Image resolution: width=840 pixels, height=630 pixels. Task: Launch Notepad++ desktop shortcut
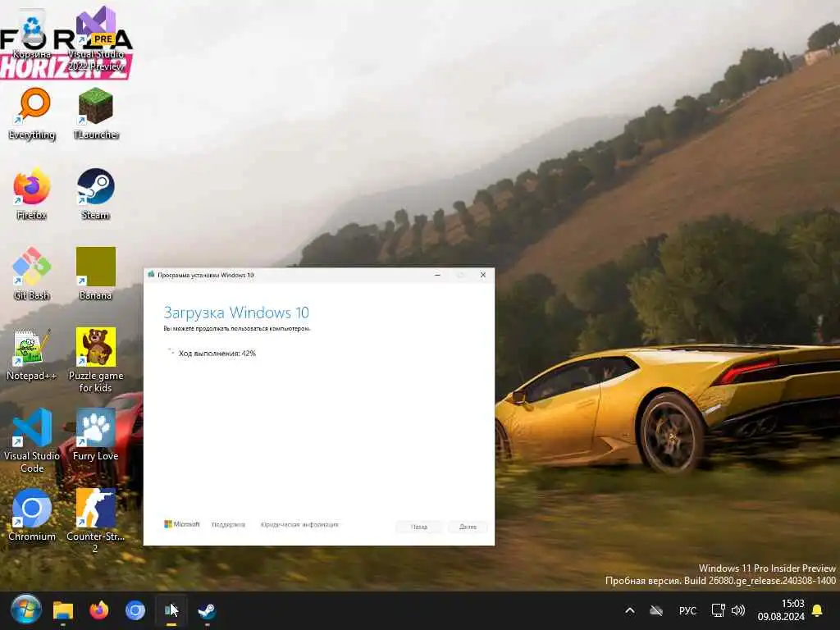pyautogui.click(x=31, y=354)
